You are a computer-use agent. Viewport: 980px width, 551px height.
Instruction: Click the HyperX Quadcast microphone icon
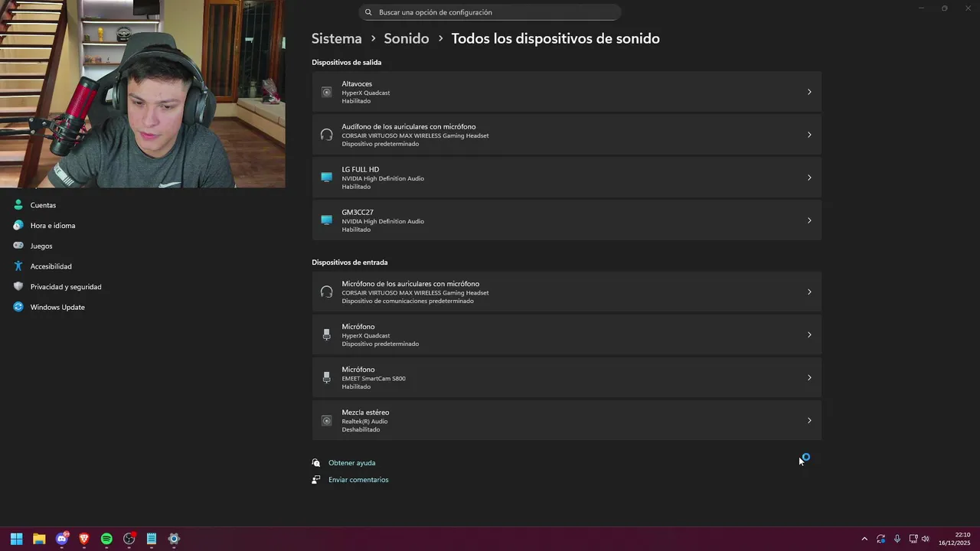click(327, 334)
